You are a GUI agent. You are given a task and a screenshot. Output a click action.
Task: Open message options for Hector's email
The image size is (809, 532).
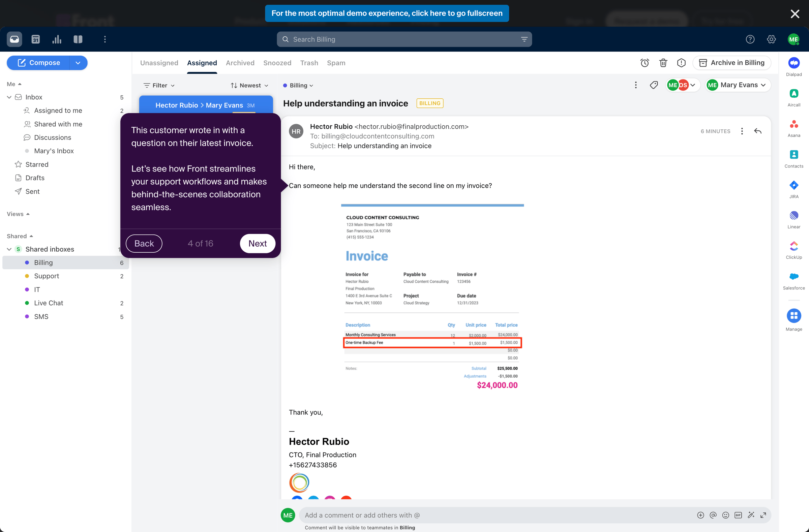coord(742,131)
